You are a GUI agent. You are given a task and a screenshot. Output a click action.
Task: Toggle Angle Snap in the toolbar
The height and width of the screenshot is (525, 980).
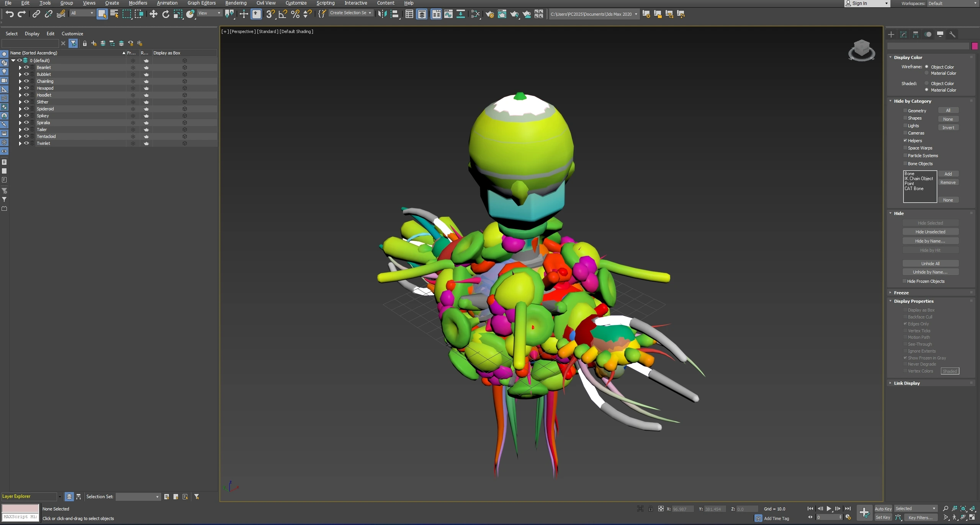(x=283, y=14)
